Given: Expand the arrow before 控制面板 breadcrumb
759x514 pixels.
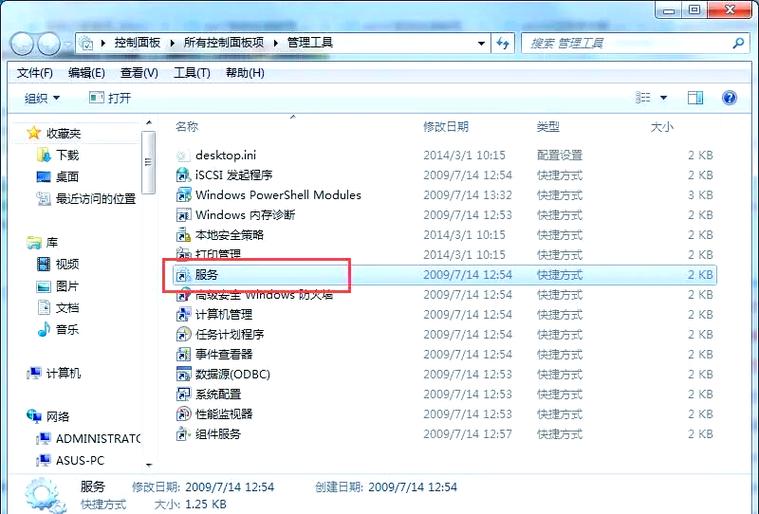Looking at the screenshot, I should [x=103, y=43].
